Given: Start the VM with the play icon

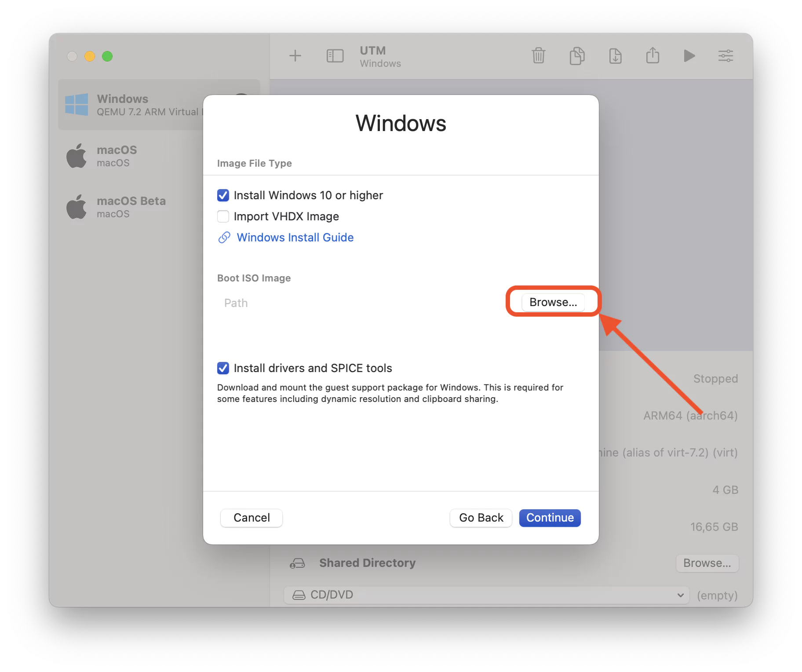Looking at the screenshot, I should pyautogui.click(x=689, y=56).
